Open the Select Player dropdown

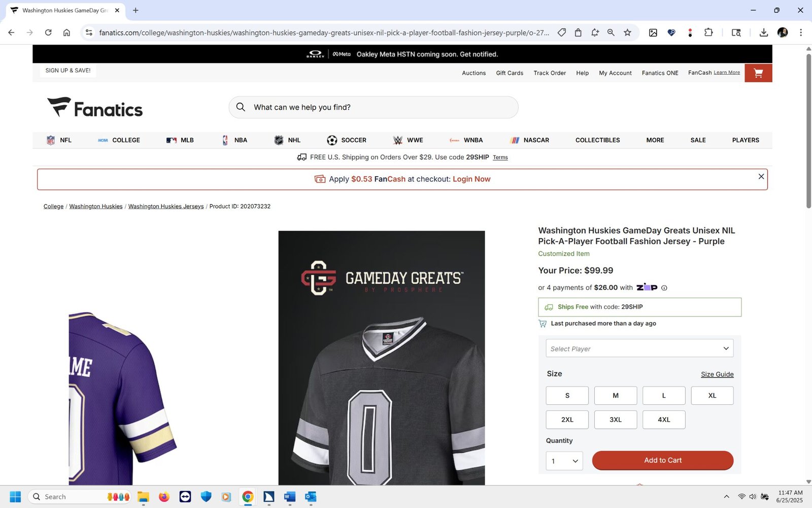pos(639,348)
